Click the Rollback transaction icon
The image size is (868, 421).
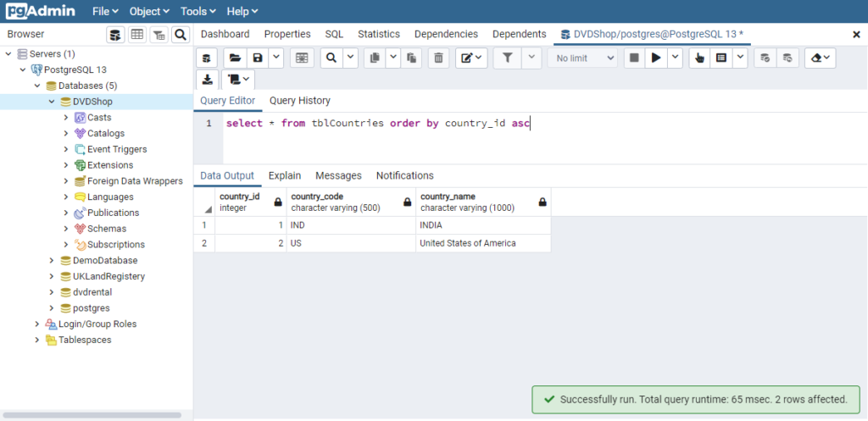pos(787,58)
